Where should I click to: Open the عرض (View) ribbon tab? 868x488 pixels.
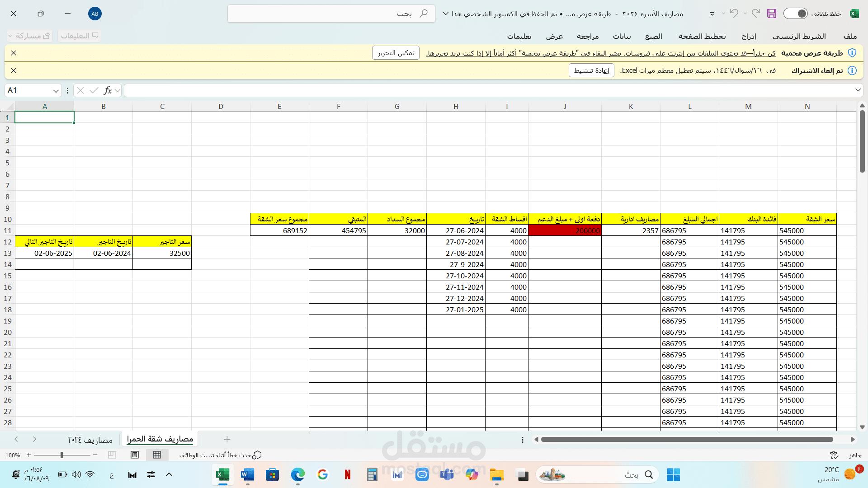[x=554, y=36]
